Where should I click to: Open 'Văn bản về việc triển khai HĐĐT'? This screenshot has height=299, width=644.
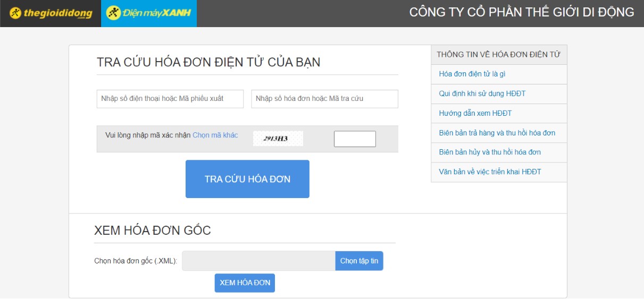[x=490, y=172]
